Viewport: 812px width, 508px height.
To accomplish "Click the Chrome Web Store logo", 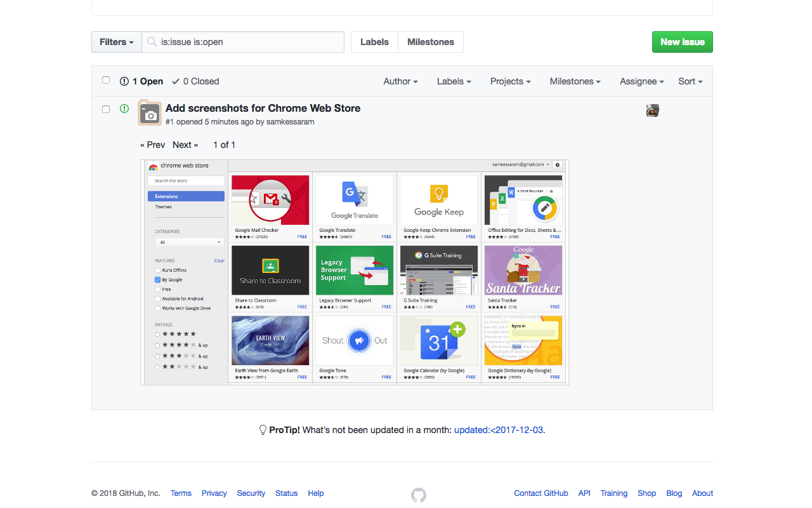I will [x=153, y=166].
